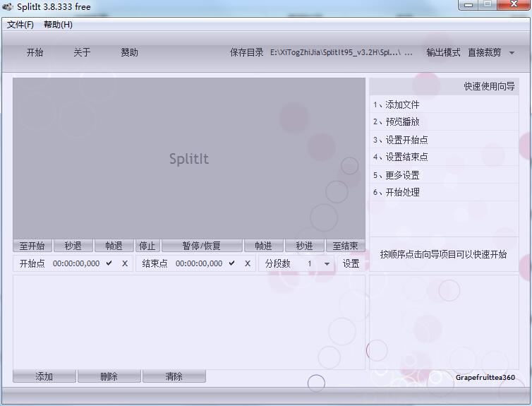This screenshot has height=406, width=532.
Task: Click the 清除 button below file list
Action: 174,376
